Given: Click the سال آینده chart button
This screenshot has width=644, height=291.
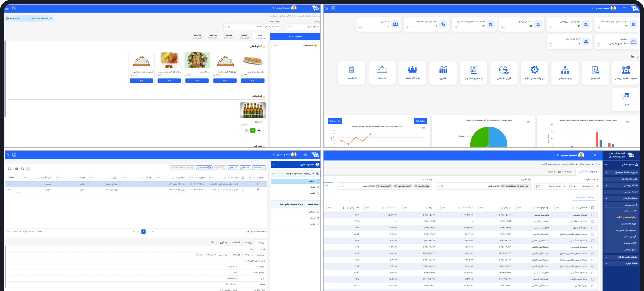Looking at the screenshot, I should [420, 121].
